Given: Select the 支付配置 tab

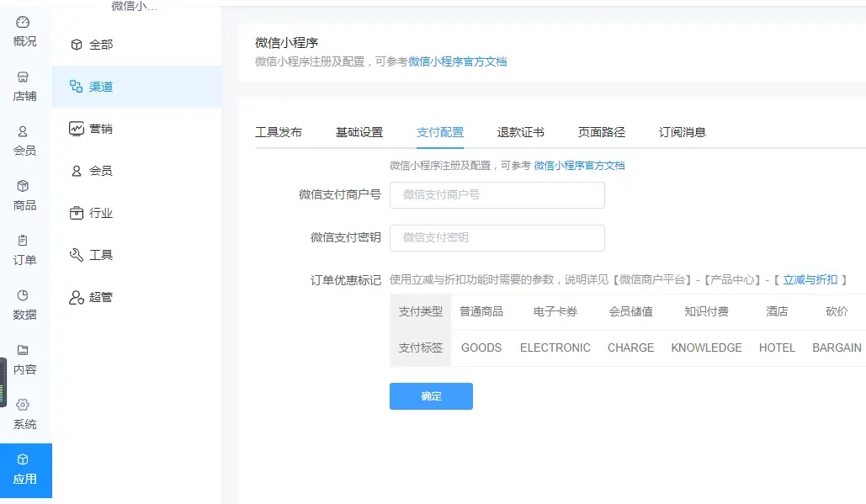Looking at the screenshot, I should point(440,132).
